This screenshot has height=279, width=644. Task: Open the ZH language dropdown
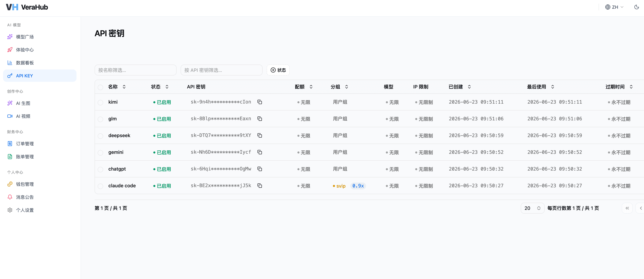pyautogui.click(x=614, y=7)
